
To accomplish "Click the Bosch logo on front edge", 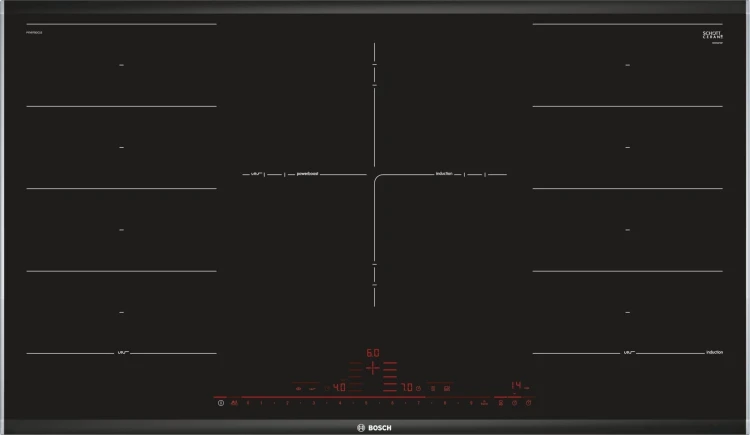I will (x=374, y=428).
